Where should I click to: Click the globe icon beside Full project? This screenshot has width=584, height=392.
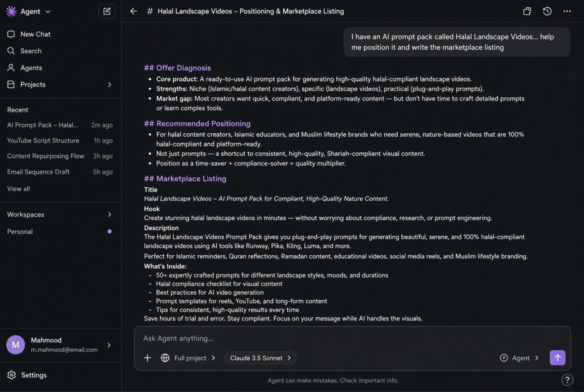point(165,357)
